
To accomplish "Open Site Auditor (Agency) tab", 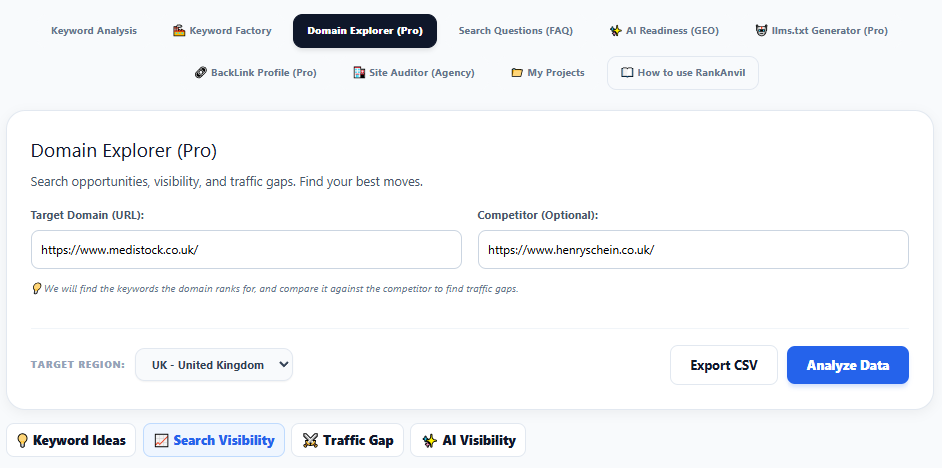I will 413,73.
